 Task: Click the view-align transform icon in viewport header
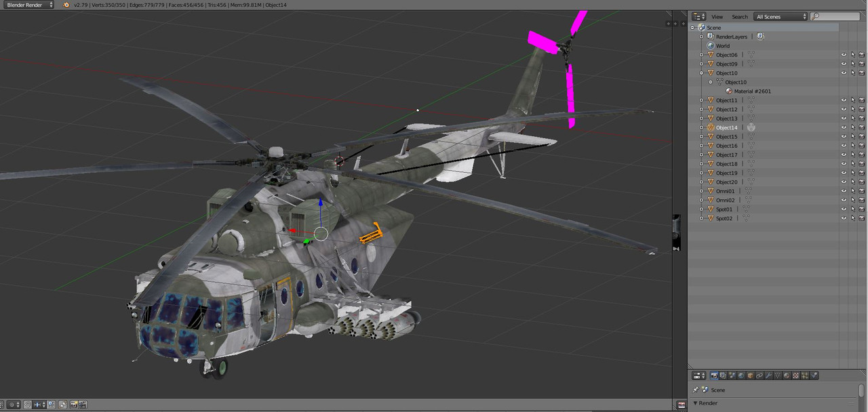point(62,405)
